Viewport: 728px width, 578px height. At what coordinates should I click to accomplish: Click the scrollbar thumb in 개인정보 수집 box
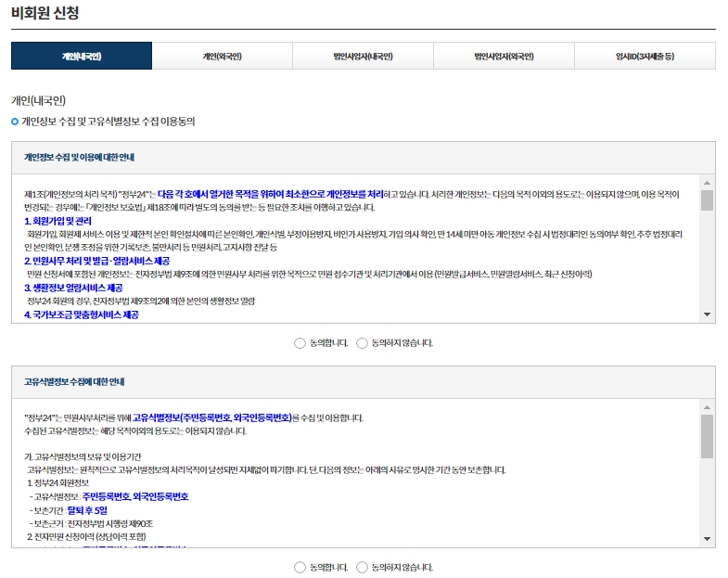point(707,200)
